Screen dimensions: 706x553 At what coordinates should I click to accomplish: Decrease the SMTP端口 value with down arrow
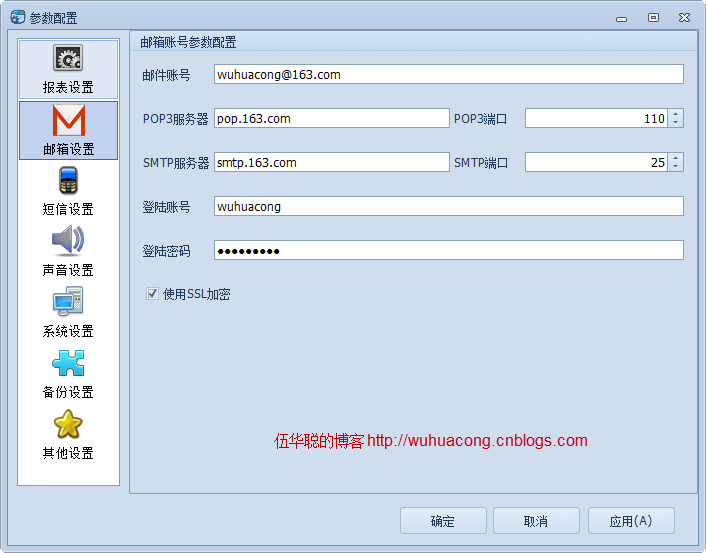675,167
